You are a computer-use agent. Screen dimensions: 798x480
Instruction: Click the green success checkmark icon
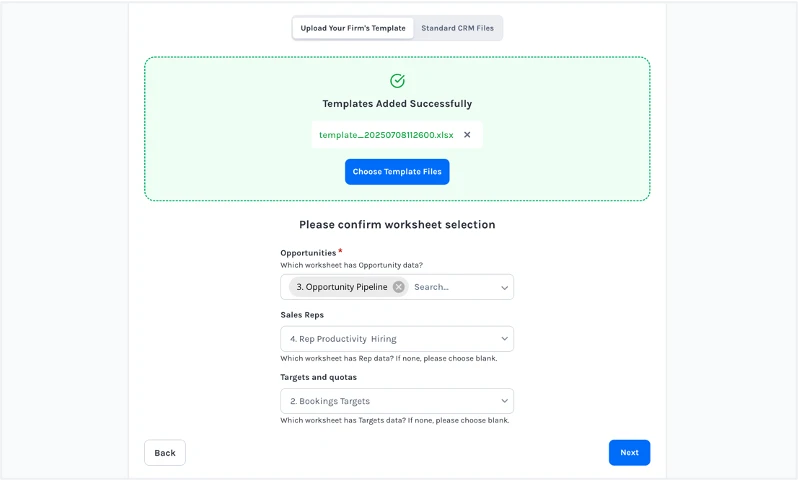click(x=397, y=81)
